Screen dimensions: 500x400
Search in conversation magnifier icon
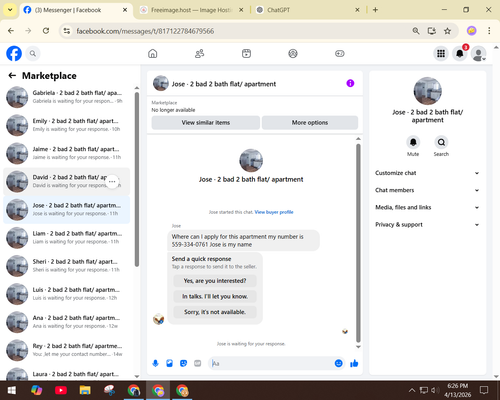point(441,142)
